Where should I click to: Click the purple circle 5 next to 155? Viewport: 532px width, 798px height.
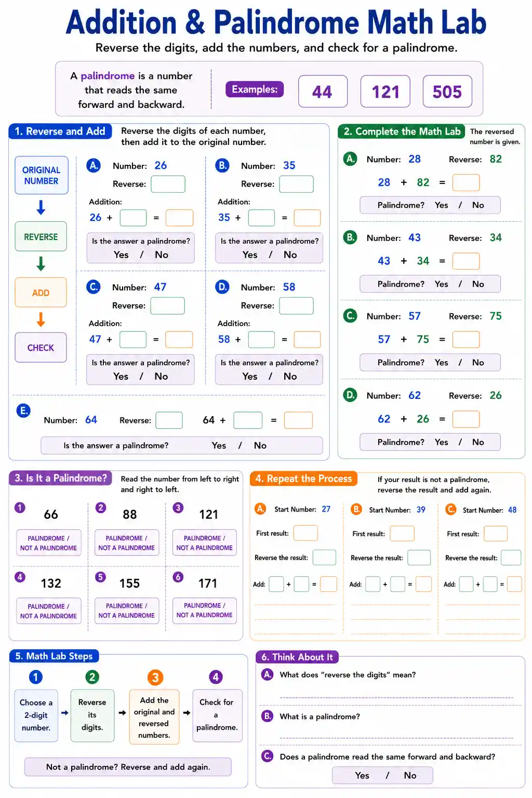101,577
